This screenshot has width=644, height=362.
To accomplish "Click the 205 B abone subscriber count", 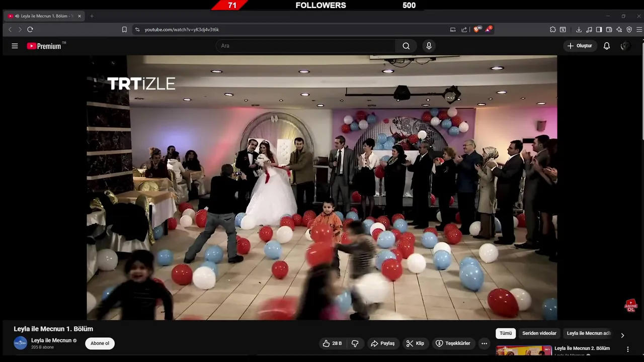I will click(x=42, y=347).
